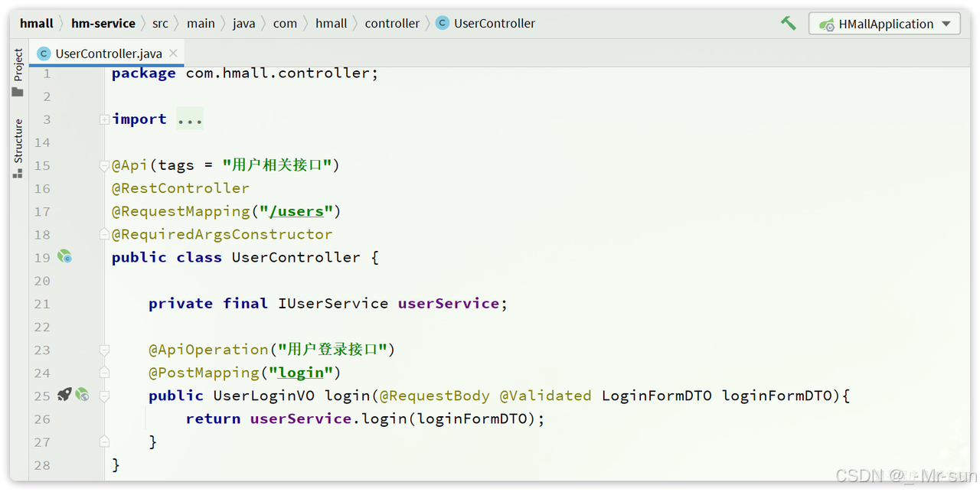Open the Structure tool window
This screenshot has width=980, height=492.
[x=18, y=148]
